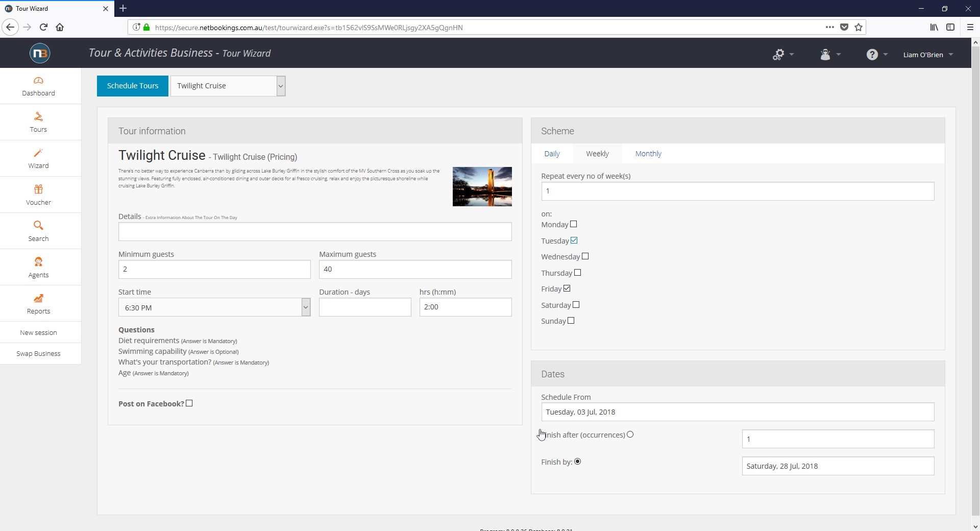Check the Monday checkbox
The image size is (980, 531).
coord(573,224)
